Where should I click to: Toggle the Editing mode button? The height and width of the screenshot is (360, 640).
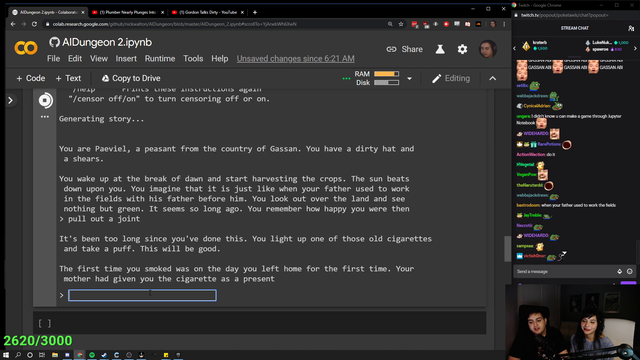point(451,78)
